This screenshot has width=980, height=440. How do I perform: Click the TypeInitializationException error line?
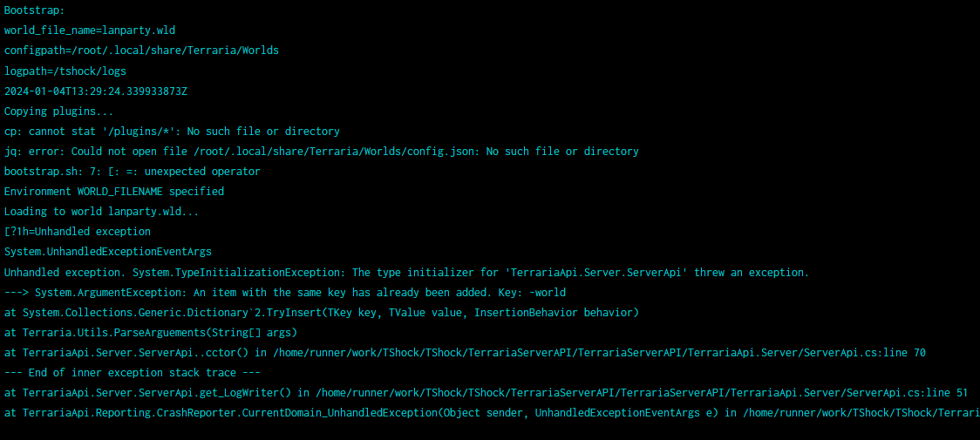(x=407, y=273)
